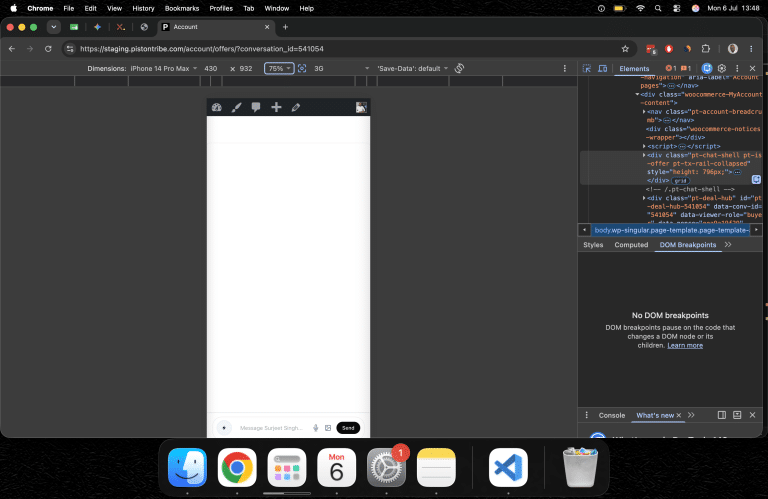Open the 3G throttling dropdown
Viewport: 768px width, 499px height.
[x=341, y=69]
